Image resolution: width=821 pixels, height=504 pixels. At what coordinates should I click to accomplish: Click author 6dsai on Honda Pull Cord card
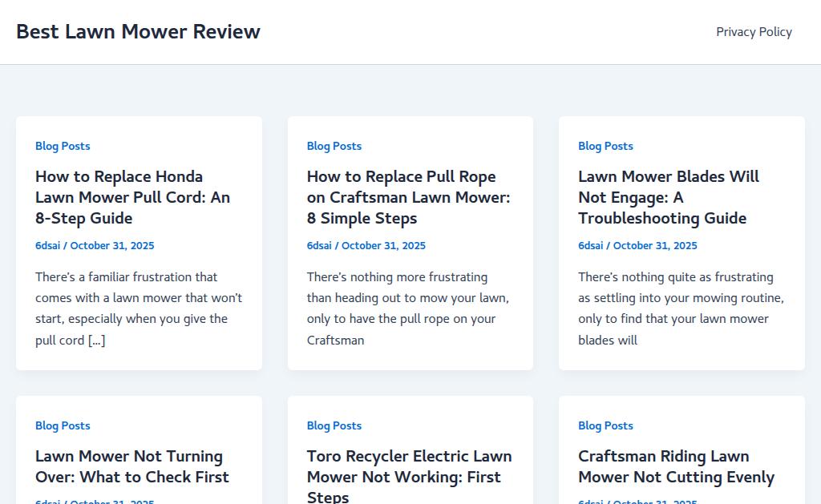pos(47,245)
